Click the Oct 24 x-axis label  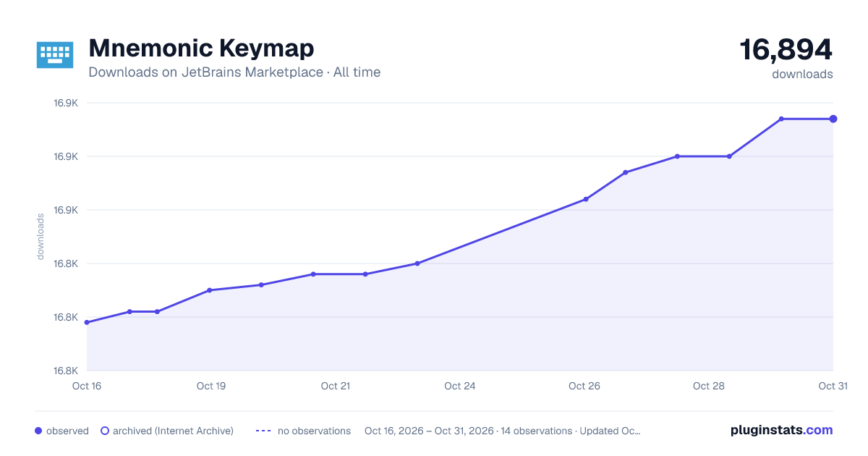(x=460, y=386)
